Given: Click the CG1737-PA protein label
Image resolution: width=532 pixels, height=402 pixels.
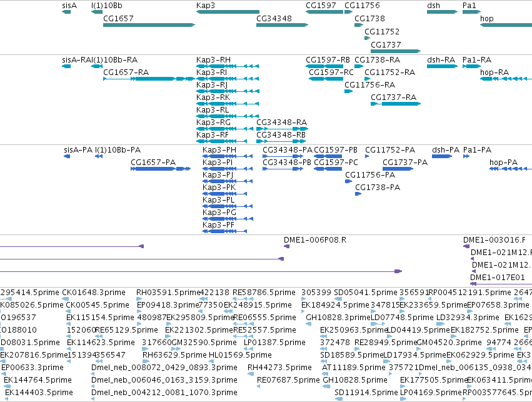Looking at the screenshot, I should [x=405, y=163].
